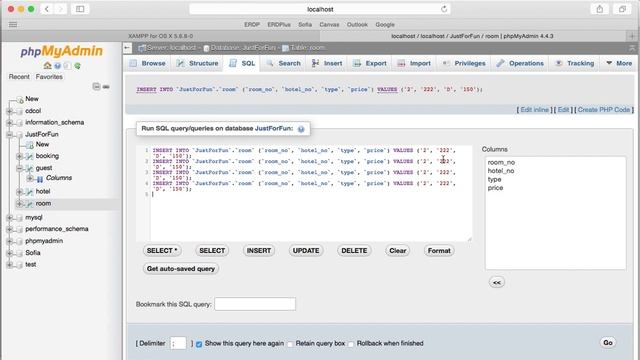Go back in Safari
The image size is (640, 360).
47,9
